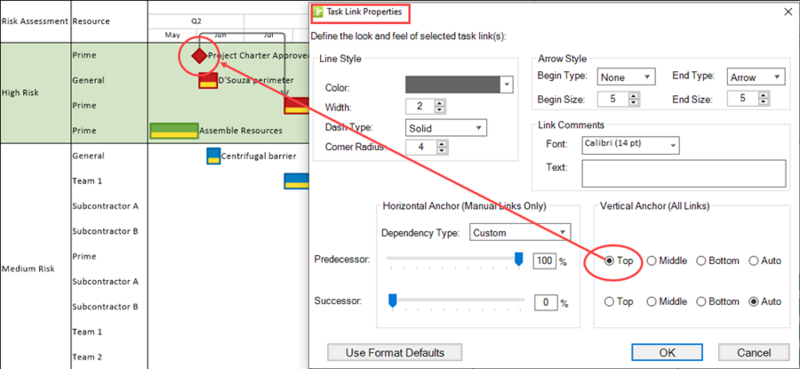Decrease line Width with the down spinner
Image resolution: width=800 pixels, height=369 pixels.
tap(440, 110)
